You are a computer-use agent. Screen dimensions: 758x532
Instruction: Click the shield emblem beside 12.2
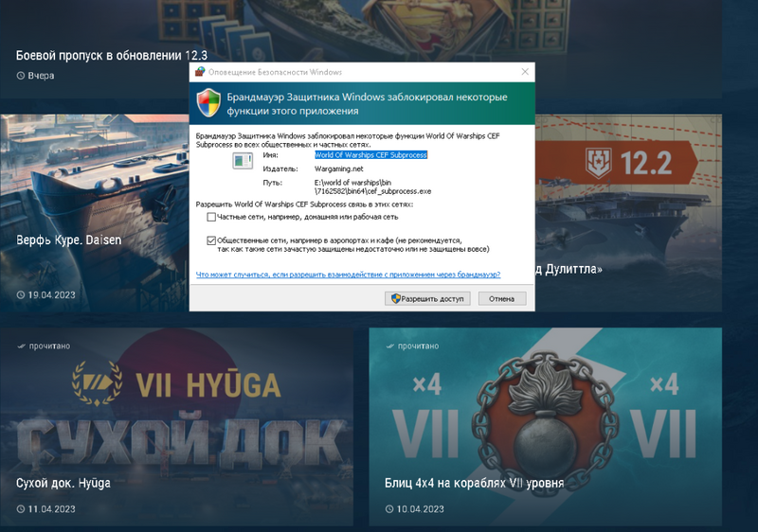tap(599, 163)
